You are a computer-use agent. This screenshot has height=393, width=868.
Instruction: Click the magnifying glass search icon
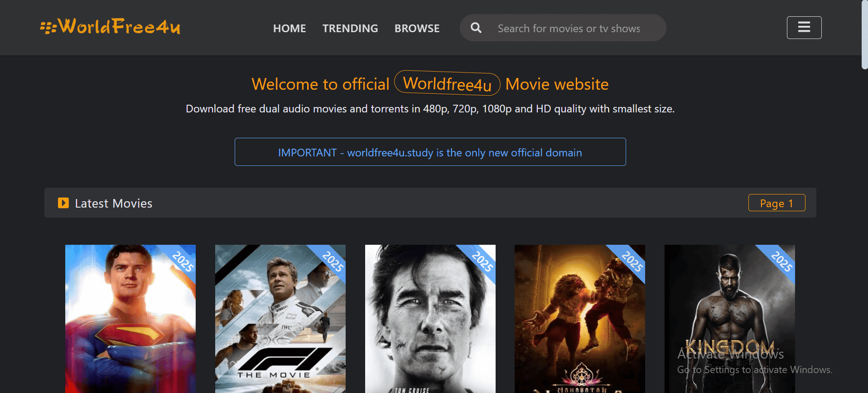click(476, 28)
